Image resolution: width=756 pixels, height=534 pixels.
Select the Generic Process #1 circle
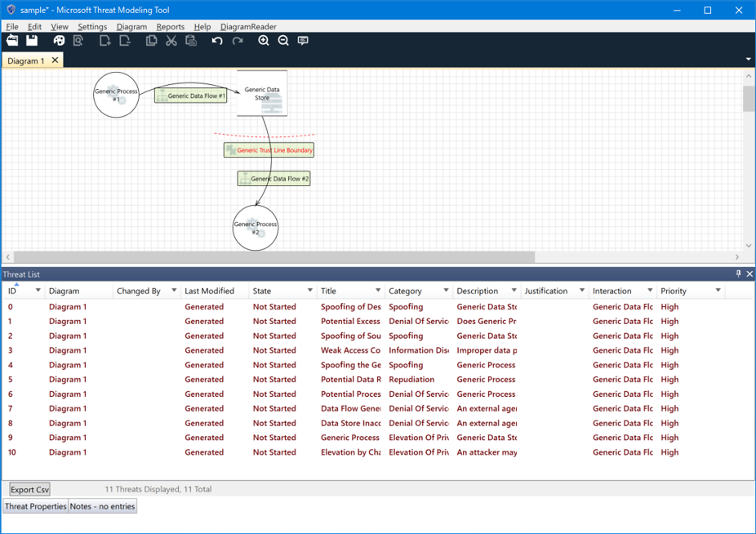point(116,95)
